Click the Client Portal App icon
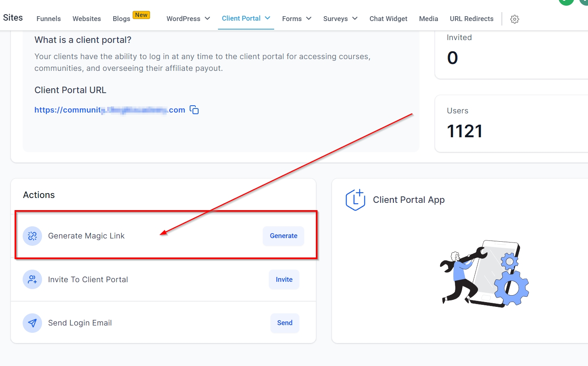The width and height of the screenshot is (588, 366). [355, 200]
